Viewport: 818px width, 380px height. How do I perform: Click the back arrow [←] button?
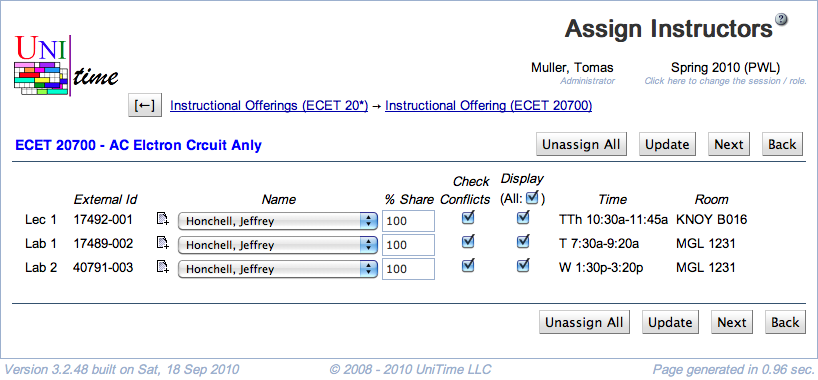coord(145,106)
